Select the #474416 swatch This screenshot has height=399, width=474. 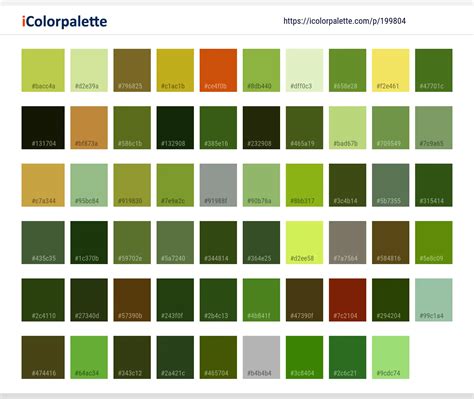pyautogui.click(x=43, y=357)
